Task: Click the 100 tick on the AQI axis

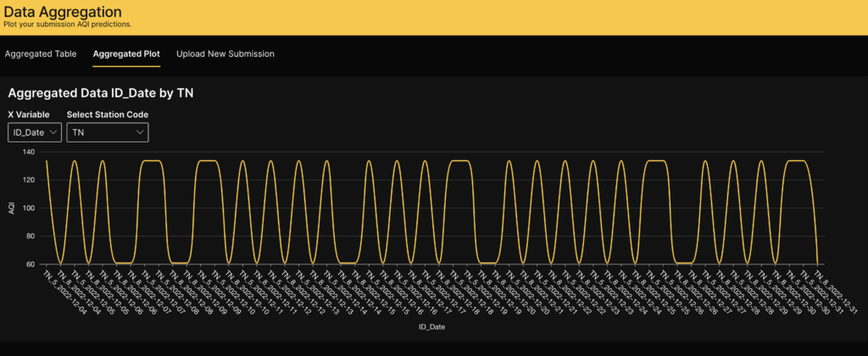Action: [29, 209]
